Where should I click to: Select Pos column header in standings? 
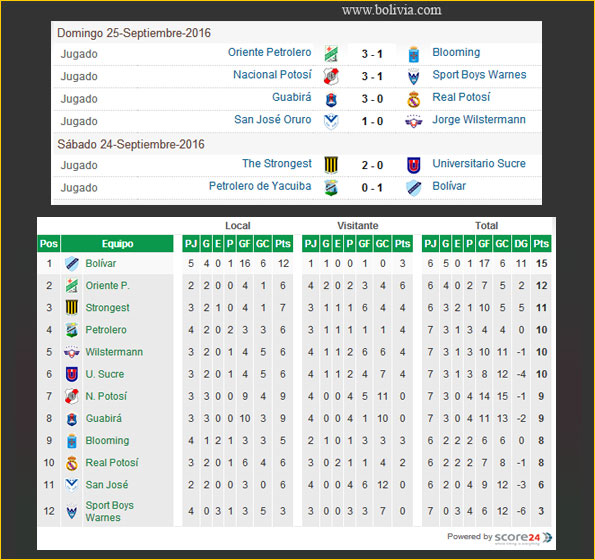[49, 244]
